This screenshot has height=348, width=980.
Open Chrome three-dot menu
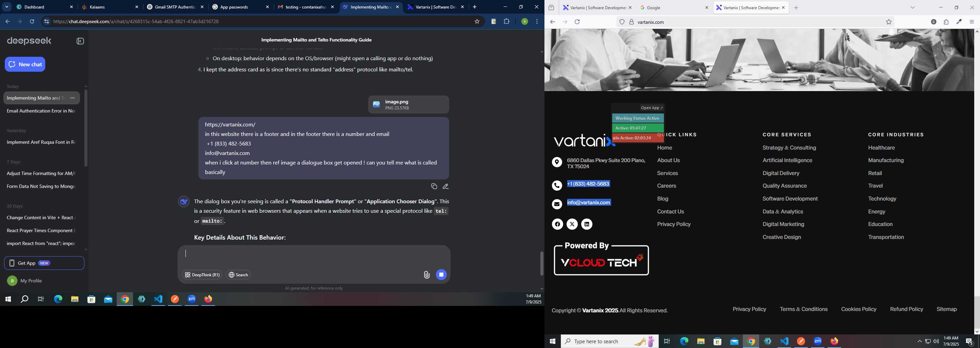click(x=537, y=22)
